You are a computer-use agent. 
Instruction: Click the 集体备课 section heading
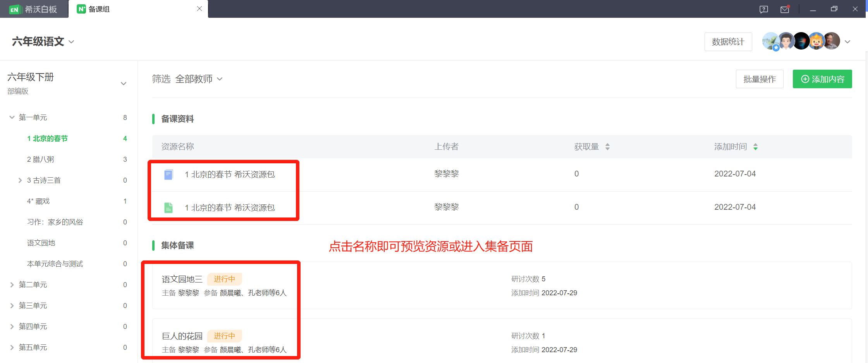(177, 245)
